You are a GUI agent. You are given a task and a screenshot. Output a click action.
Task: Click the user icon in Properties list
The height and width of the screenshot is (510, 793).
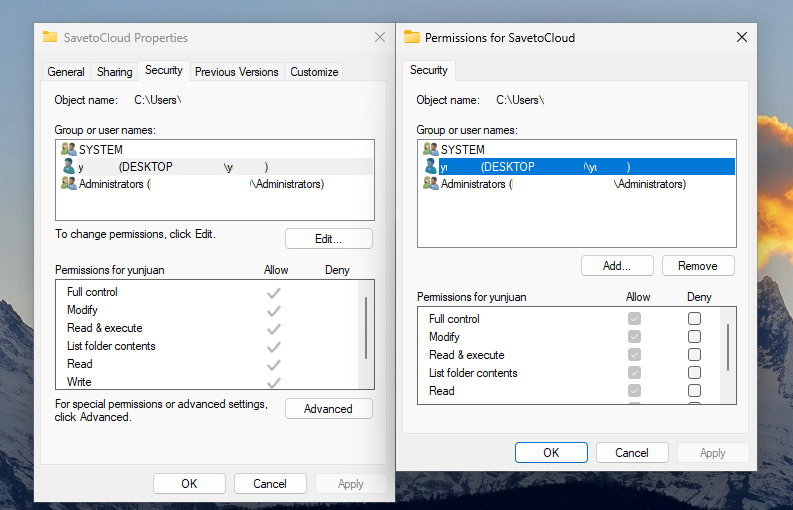click(x=68, y=166)
